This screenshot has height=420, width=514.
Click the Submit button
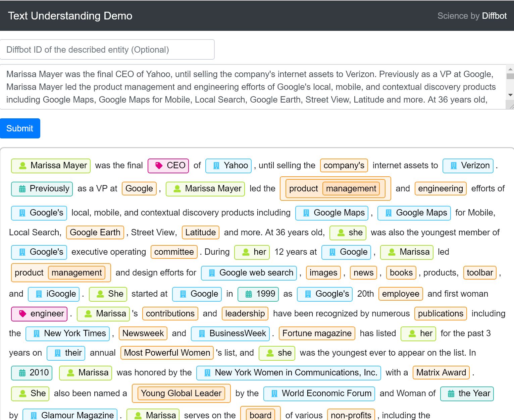(20, 128)
